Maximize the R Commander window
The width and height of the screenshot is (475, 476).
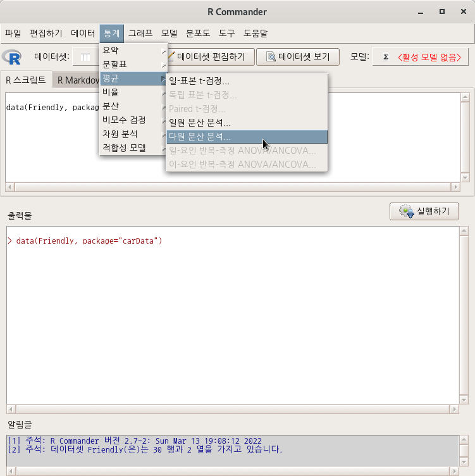pos(442,11)
